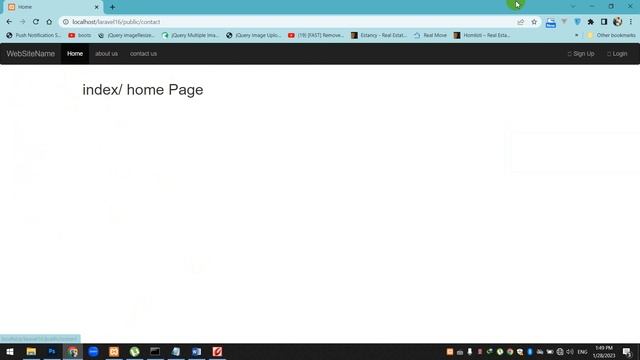Click the Sign Up link
Image resolution: width=640 pixels, height=360 pixels.
coord(581,53)
